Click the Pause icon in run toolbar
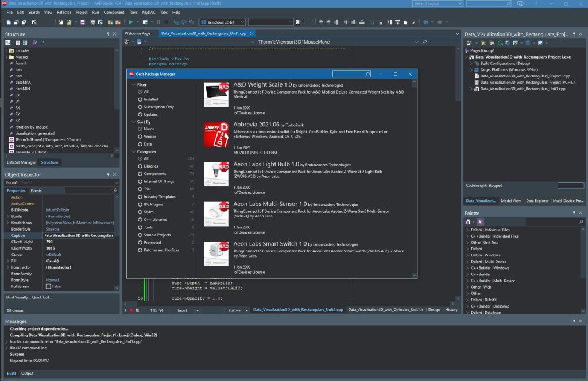This screenshot has height=381, width=588. click(x=158, y=22)
